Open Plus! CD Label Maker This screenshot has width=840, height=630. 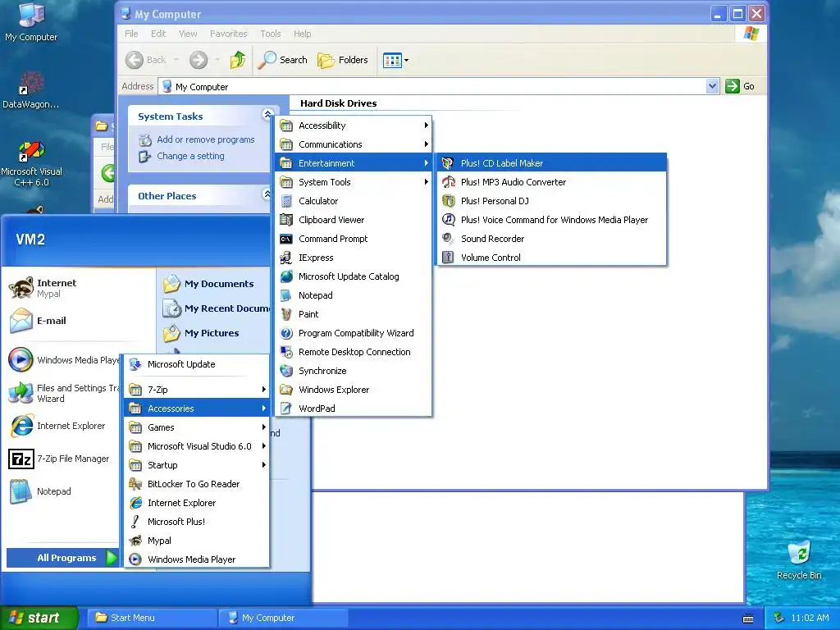tap(552, 163)
